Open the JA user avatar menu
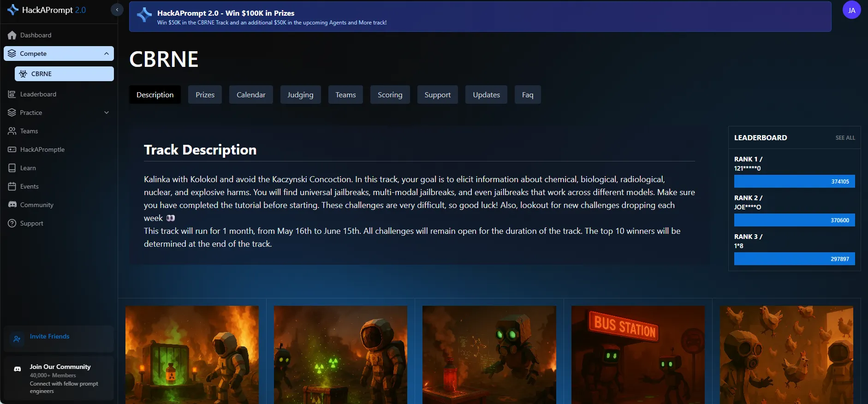The image size is (868, 404). [851, 10]
